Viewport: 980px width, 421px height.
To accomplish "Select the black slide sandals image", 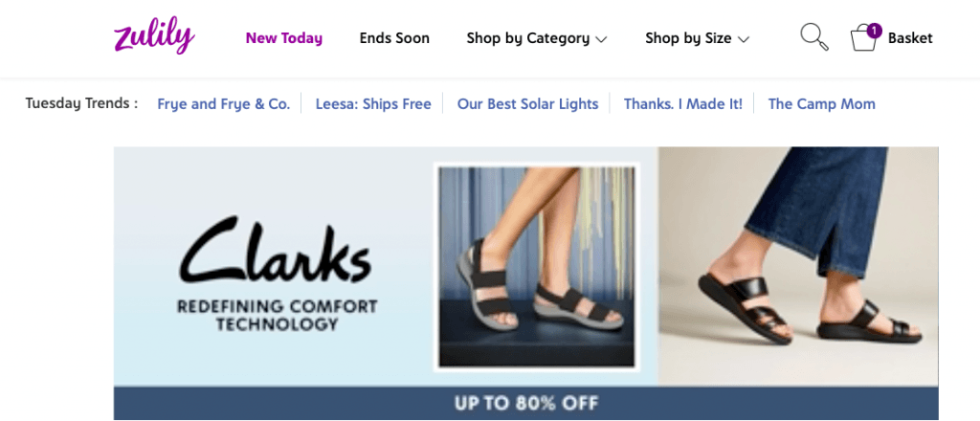I will [798, 266].
